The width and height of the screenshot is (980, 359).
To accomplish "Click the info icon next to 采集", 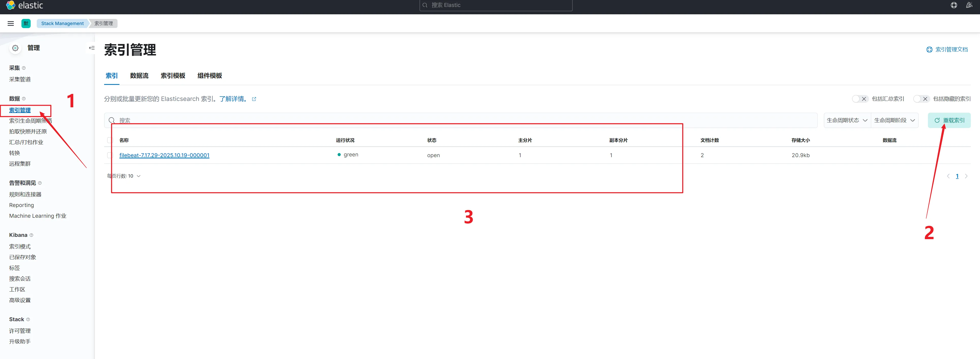I will pyautogui.click(x=24, y=68).
